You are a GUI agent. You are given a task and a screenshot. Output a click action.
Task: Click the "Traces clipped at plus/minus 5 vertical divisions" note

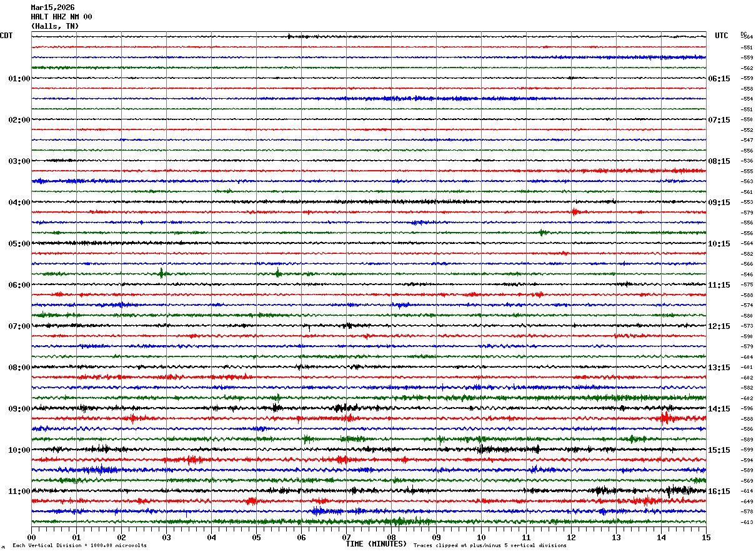click(x=490, y=546)
